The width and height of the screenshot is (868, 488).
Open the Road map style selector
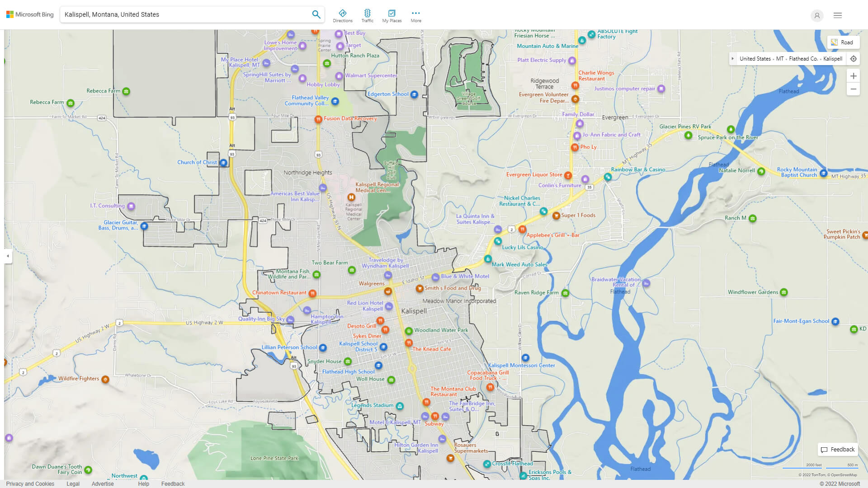tap(843, 42)
